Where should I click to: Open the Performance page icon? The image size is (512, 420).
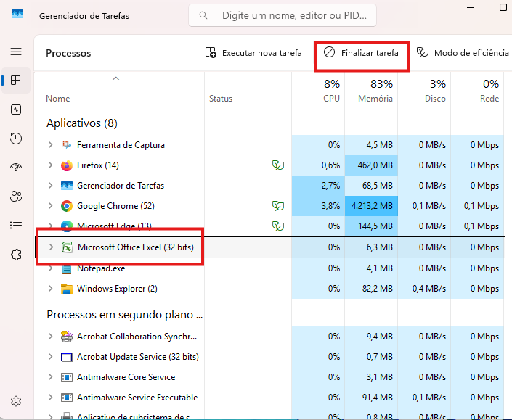click(16, 110)
